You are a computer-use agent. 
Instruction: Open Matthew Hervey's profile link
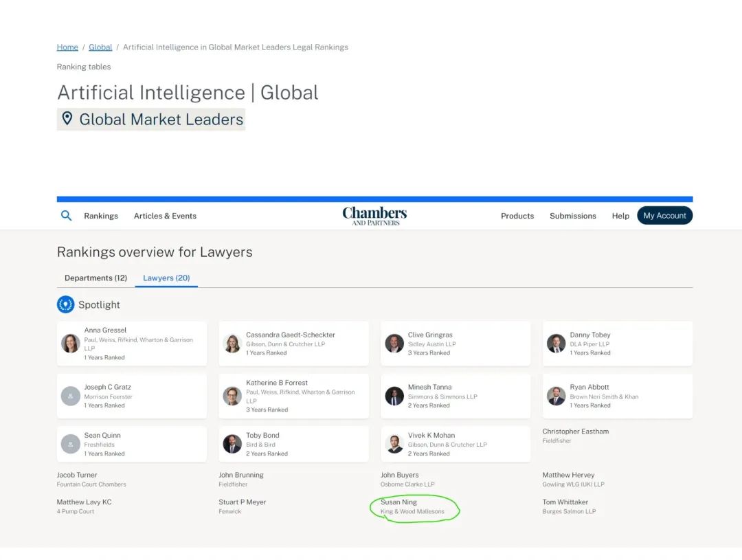pos(568,475)
